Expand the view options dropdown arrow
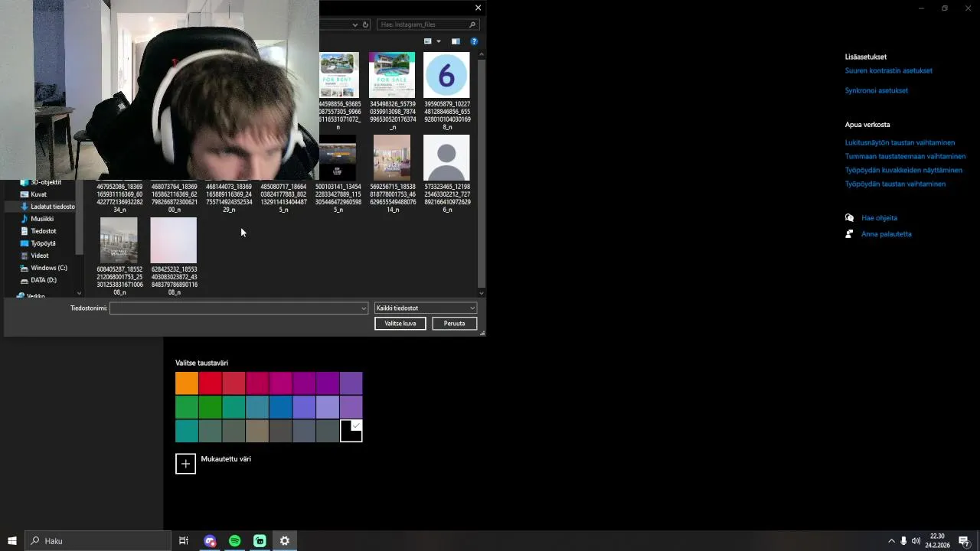This screenshot has width=980, height=551. click(439, 41)
